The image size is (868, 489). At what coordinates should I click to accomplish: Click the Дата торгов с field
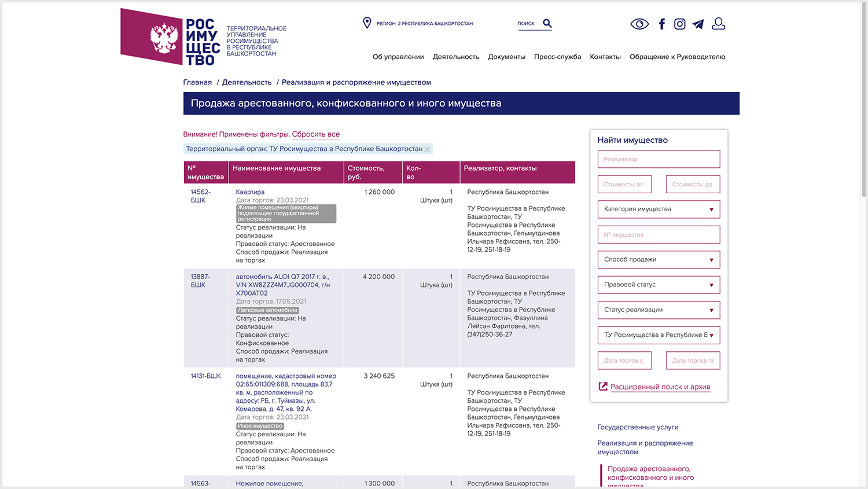pyautogui.click(x=624, y=361)
